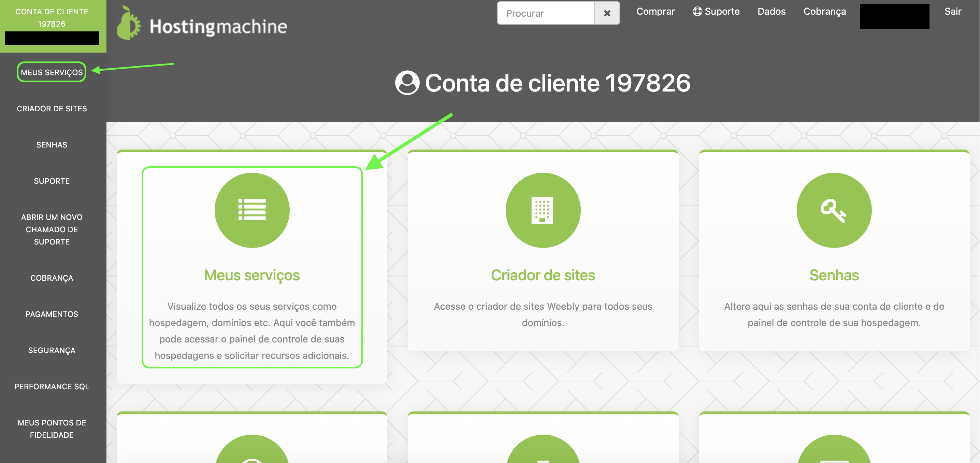This screenshot has width=980, height=463.
Task: Click the Senhas card title
Action: (834, 275)
